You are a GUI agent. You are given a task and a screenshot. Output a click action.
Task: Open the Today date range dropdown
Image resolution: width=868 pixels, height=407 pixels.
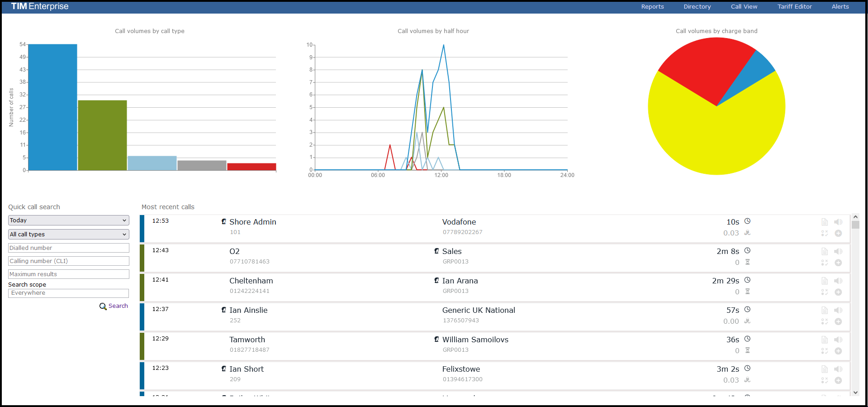(69, 220)
